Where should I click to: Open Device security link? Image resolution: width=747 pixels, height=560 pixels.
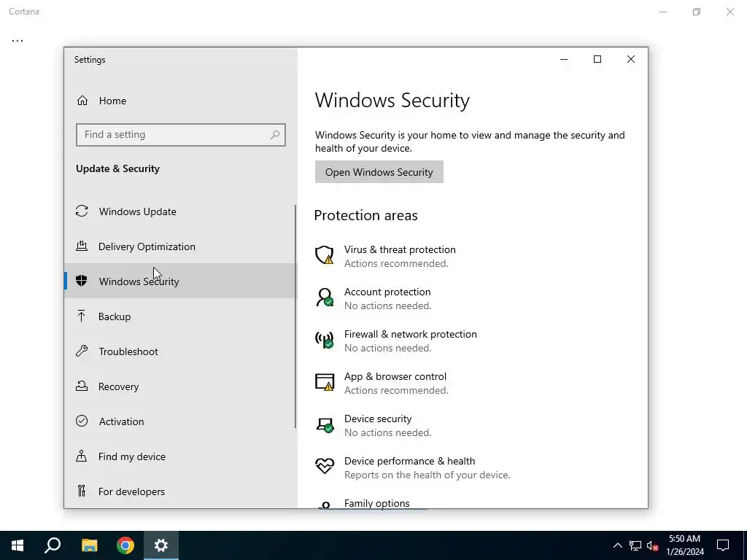378,419
